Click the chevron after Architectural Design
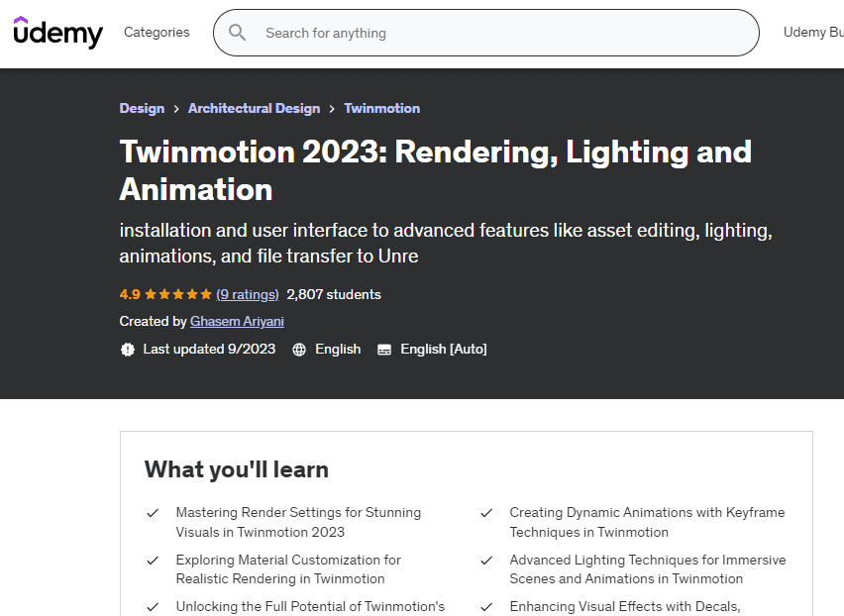Image resolution: width=844 pixels, height=616 pixels. (332, 109)
